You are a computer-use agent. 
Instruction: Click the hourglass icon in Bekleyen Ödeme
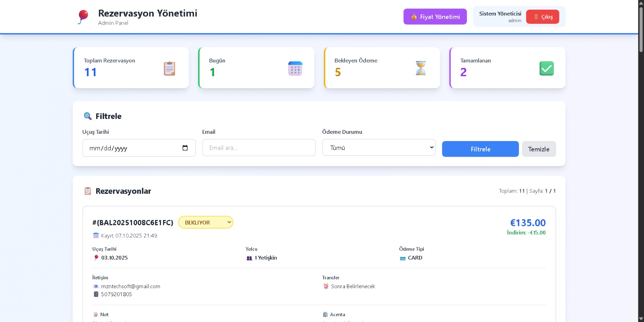point(421,68)
